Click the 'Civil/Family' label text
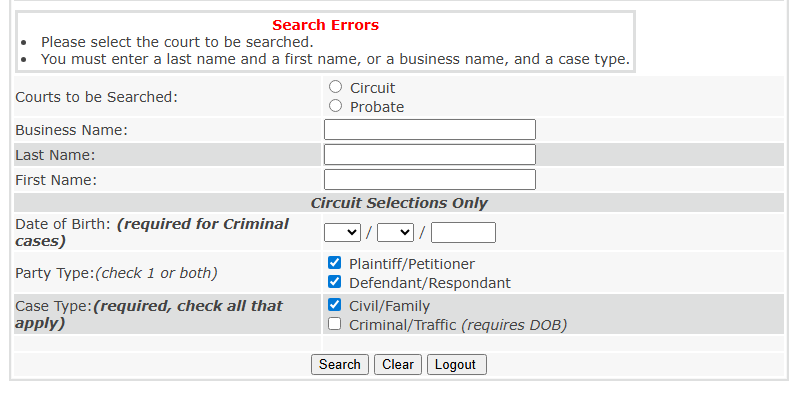Screen dimensions: 797x410 click(389, 306)
